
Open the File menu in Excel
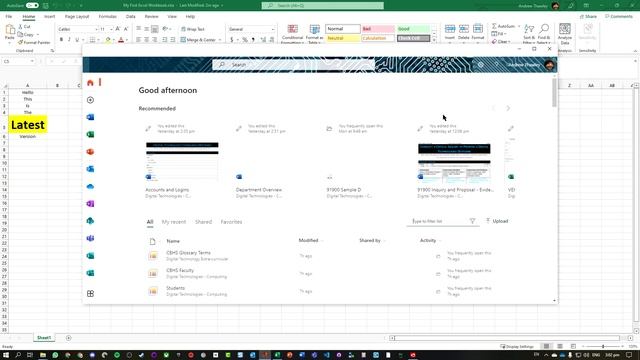pyautogui.click(x=9, y=17)
